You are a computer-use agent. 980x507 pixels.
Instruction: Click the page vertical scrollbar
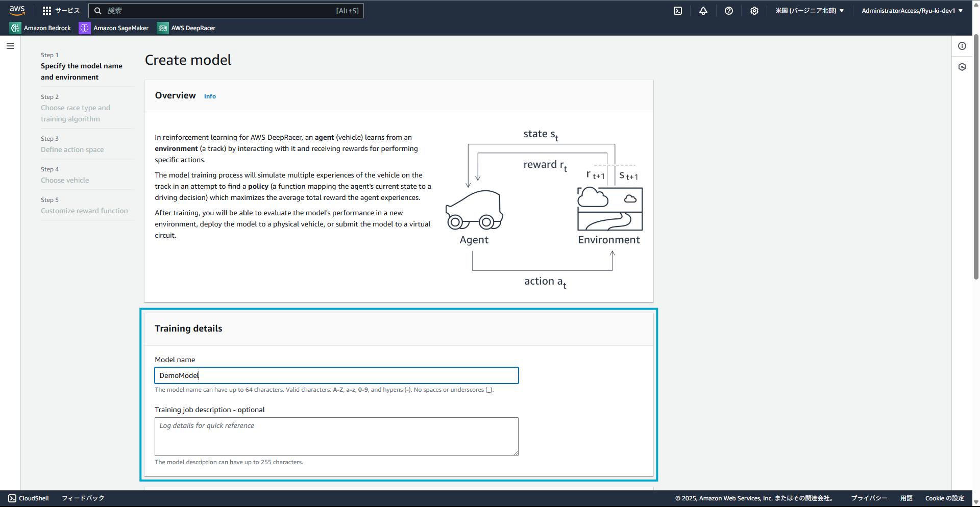pos(976,157)
